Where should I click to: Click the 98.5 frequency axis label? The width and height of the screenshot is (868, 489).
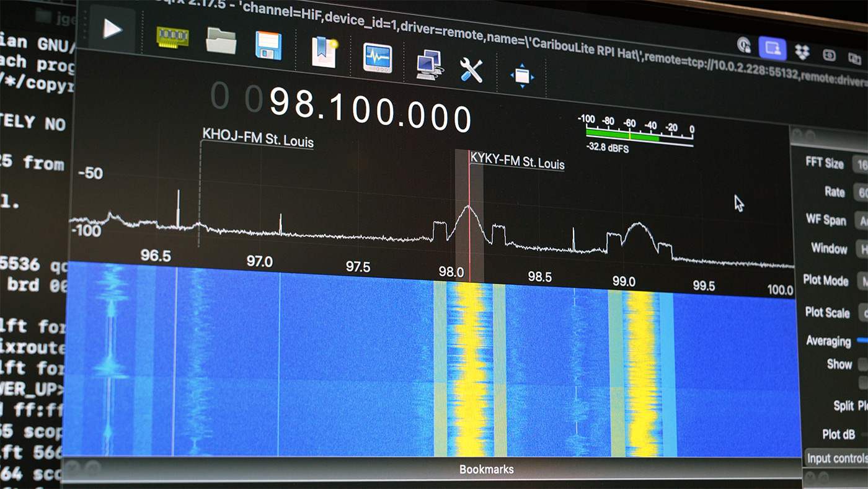(539, 277)
